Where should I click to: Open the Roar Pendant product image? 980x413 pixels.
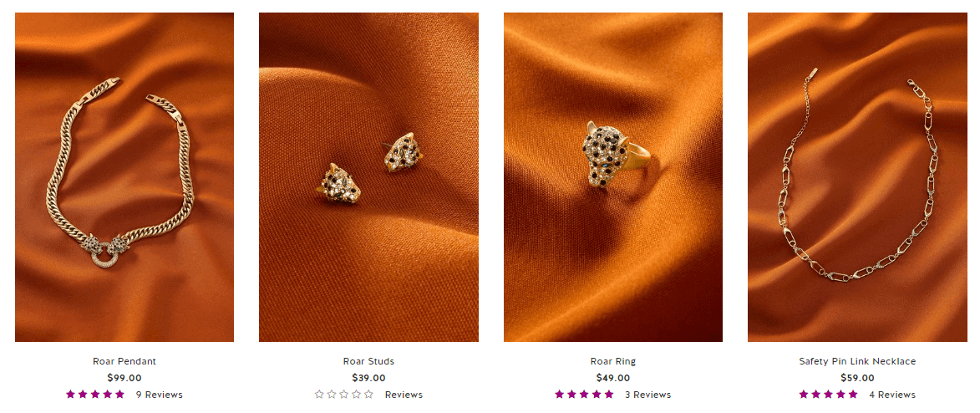(124, 177)
